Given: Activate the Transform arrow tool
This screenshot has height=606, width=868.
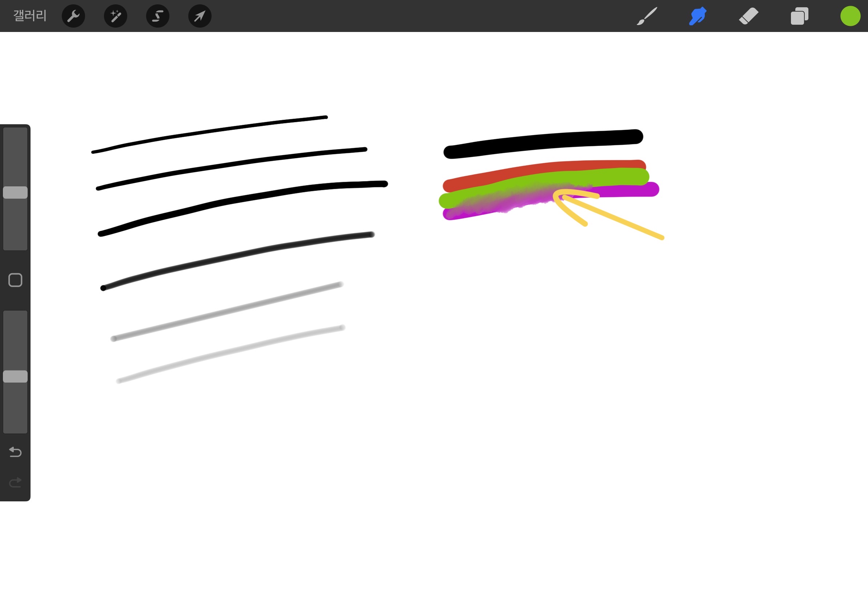Looking at the screenshot, I should [x=200, y=16].
